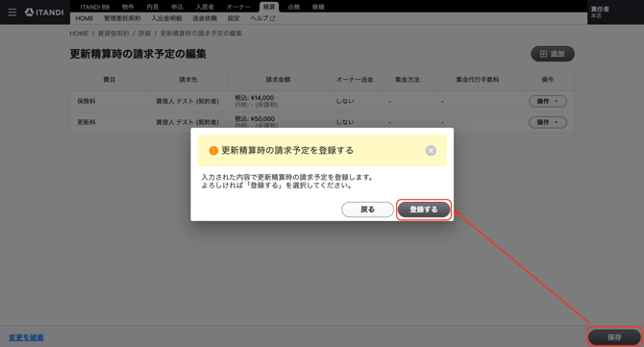
Task: Switch to the 入居者 tab
Action: click(205, 7)
